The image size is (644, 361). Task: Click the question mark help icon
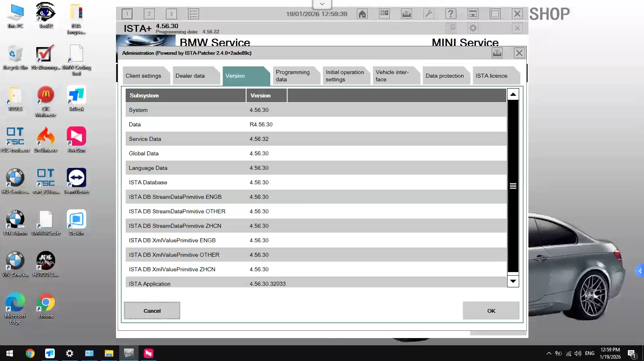pos(451,14)
